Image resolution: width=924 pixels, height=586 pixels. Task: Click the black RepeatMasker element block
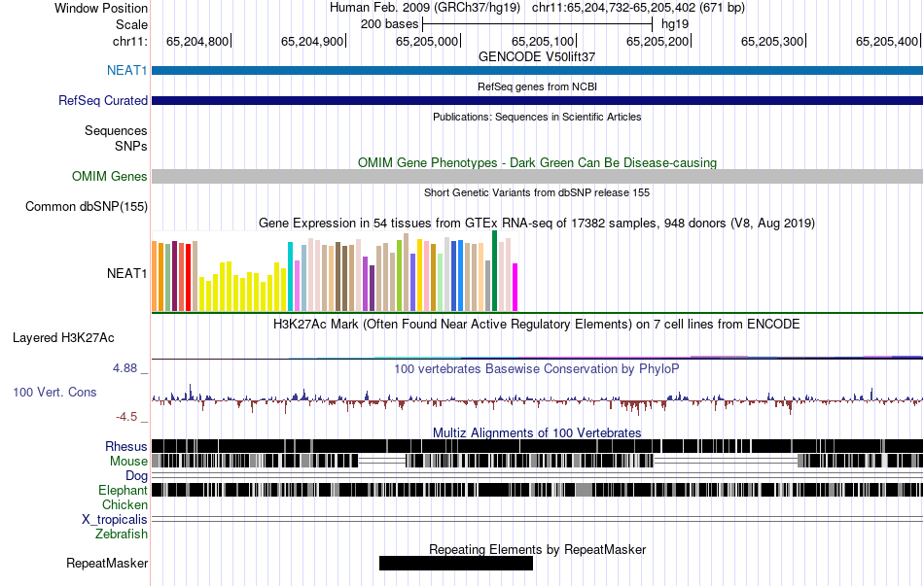[455, 563]
